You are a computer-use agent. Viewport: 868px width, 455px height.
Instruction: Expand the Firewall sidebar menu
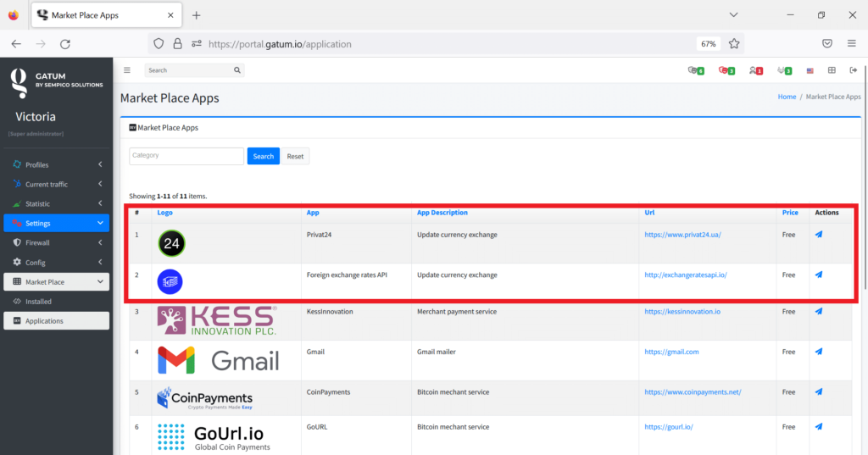tap(57, 242)
